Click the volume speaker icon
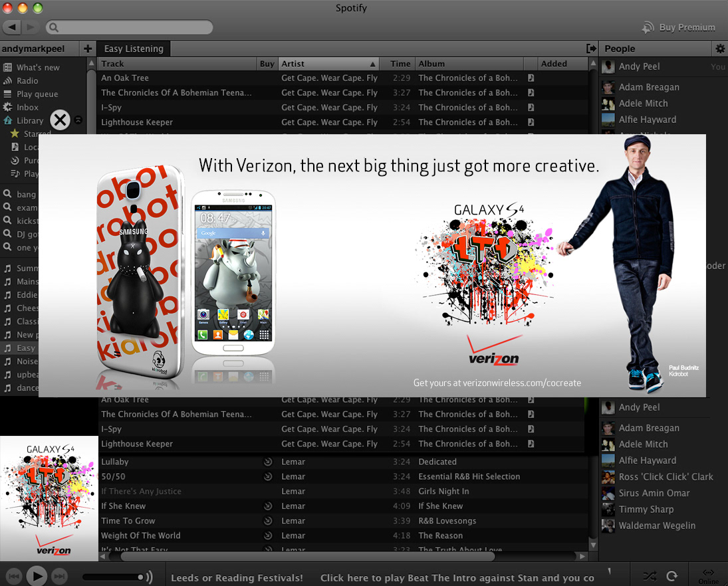The image size is (728, 586). click(149, 577)
